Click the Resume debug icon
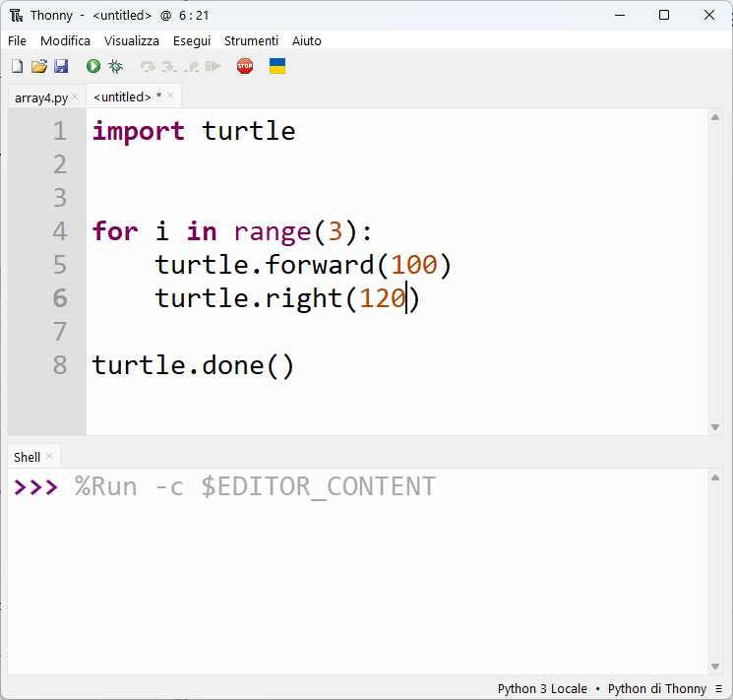 (213, 66)
